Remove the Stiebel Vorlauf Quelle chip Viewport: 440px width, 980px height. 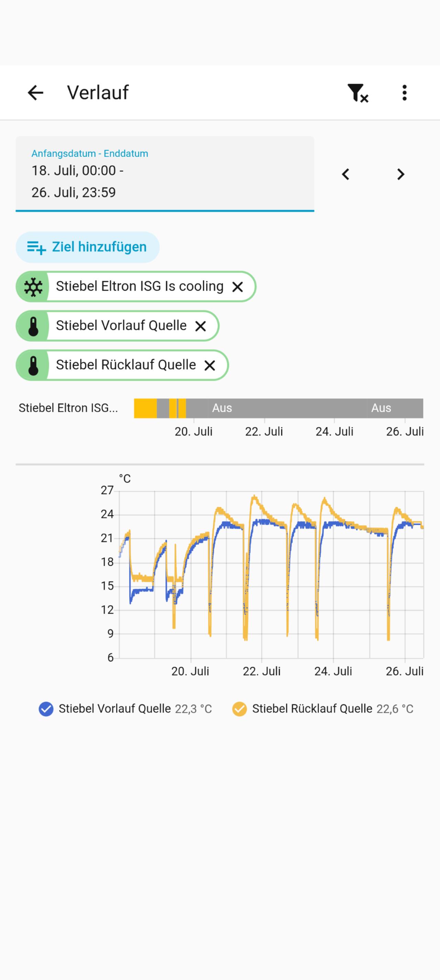(x=200, y=326)
